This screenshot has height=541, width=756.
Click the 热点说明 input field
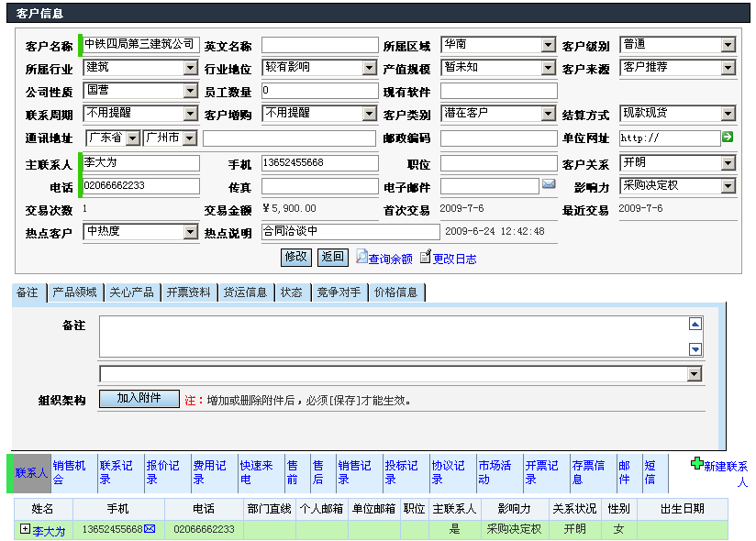point(350,232)
